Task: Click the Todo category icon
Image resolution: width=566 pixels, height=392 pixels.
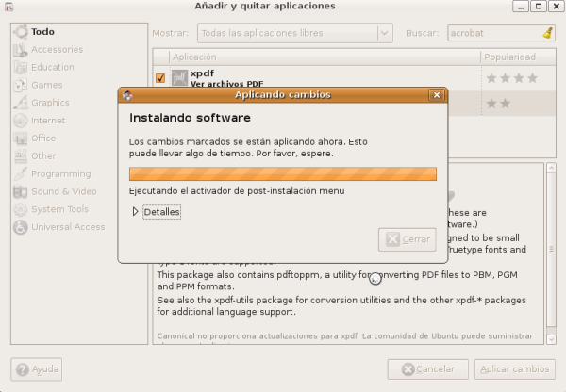Action: [20, 31]
